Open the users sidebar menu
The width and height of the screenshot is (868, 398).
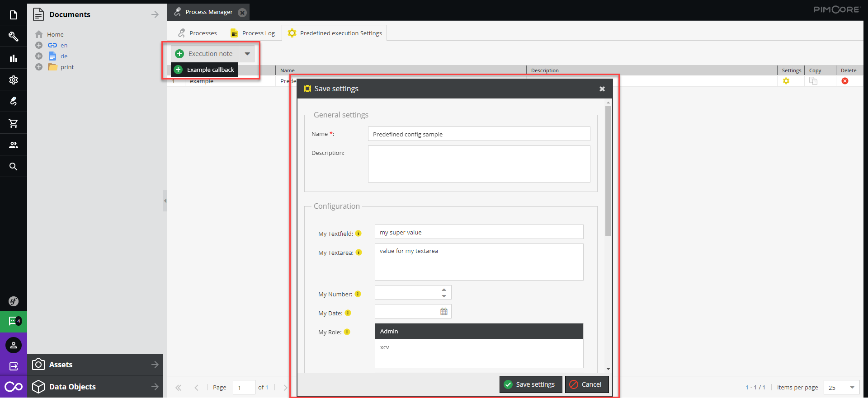[x=14, y=145]
